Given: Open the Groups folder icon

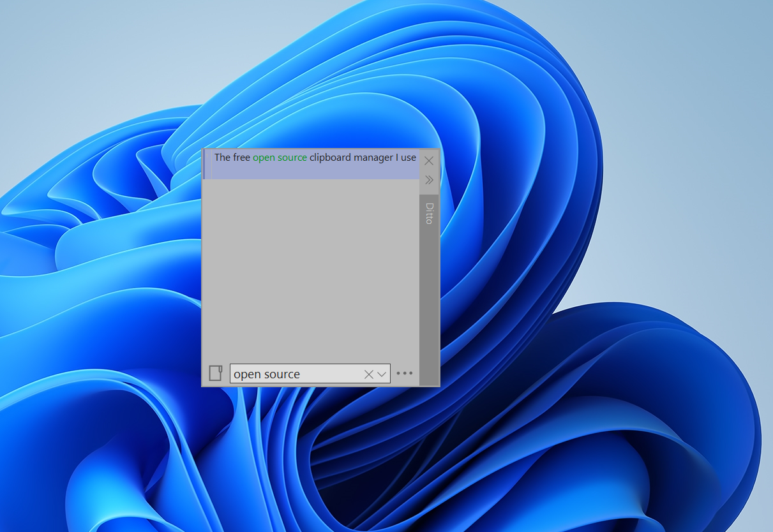Looking at the screenshot, I should 216,373.
